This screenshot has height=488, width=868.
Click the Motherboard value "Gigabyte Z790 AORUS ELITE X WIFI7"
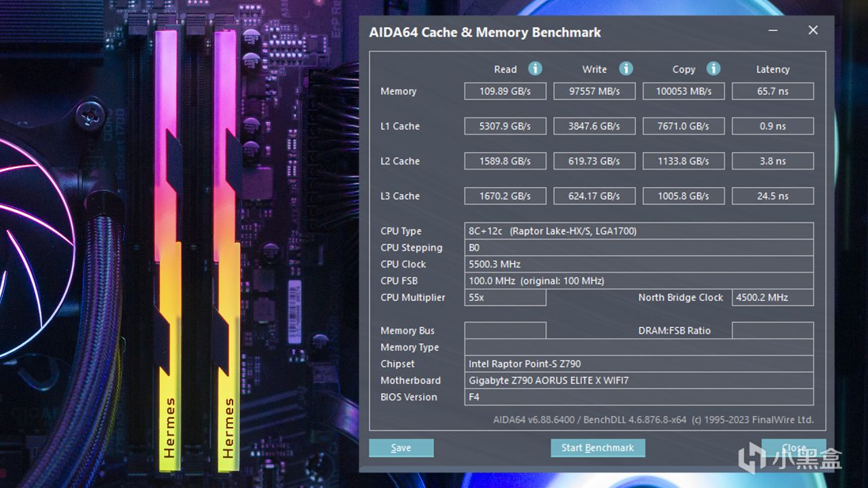pyautogui.click(x=639, y=380)
